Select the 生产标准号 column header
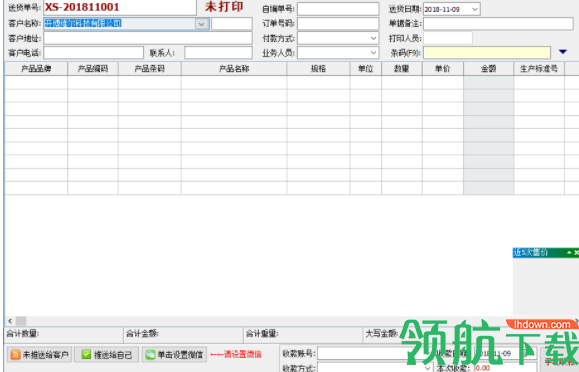The image size is (579, 372). tap(539, 69)
